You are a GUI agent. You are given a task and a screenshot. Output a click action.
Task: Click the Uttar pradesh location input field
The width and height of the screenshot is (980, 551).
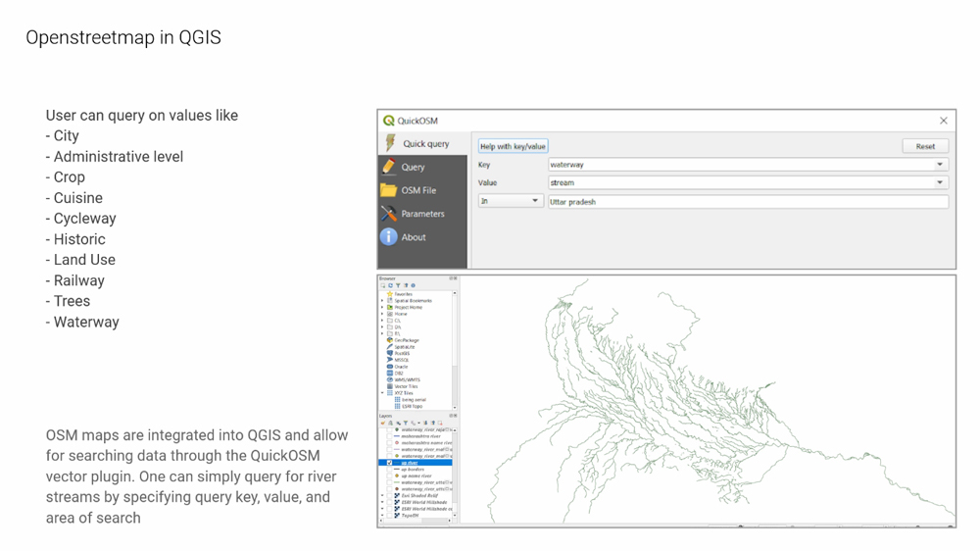pos(747,202)
